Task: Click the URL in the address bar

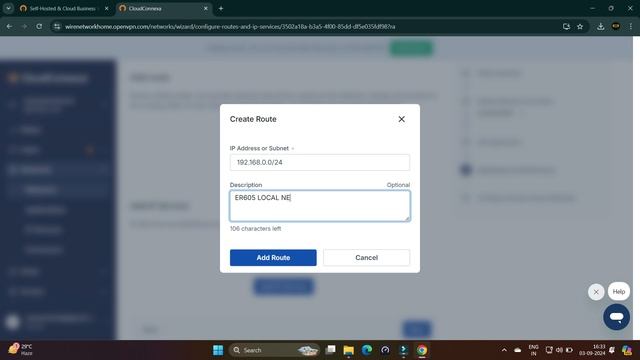Action: (x=230, y=27)
